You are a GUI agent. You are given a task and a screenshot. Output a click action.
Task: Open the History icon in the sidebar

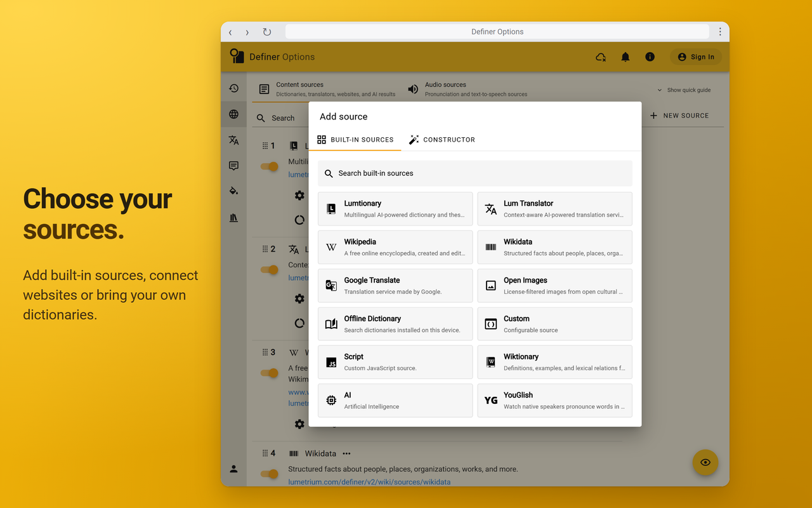[x=233, y=88]
